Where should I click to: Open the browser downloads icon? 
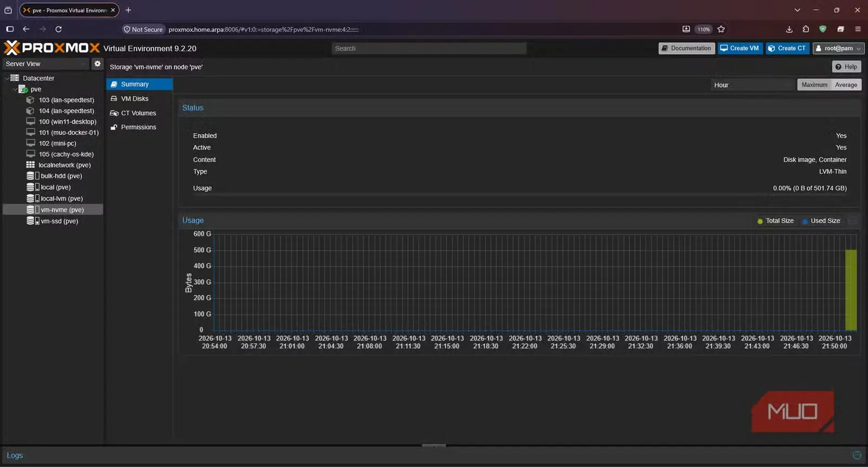coord(789,29)
